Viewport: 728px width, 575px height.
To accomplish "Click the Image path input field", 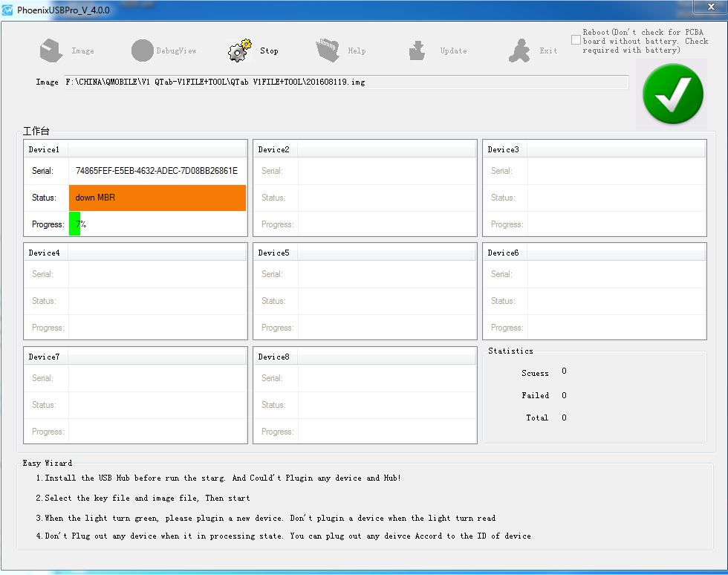I will point(346,82).
